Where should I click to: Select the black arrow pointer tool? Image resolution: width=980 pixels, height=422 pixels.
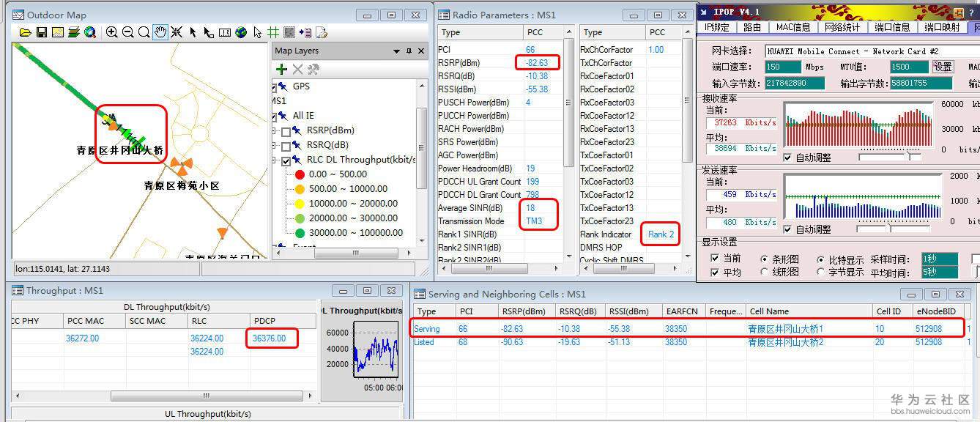(193, 32)
